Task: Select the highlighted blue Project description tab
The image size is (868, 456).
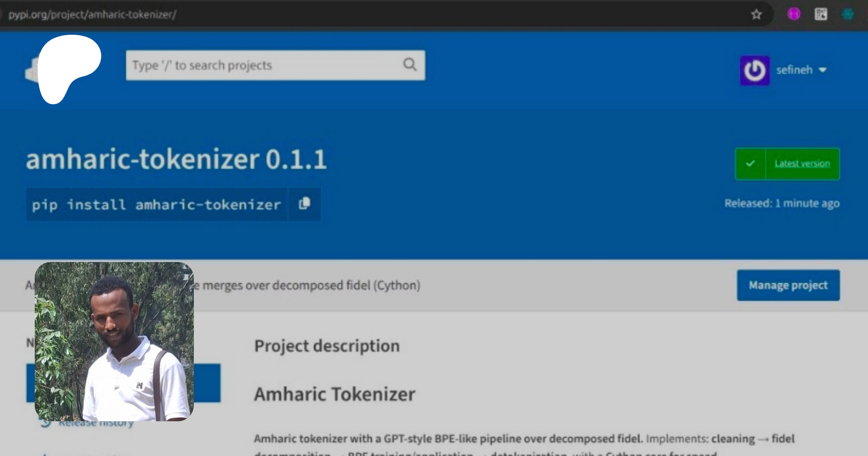Action: coord(207,383)
